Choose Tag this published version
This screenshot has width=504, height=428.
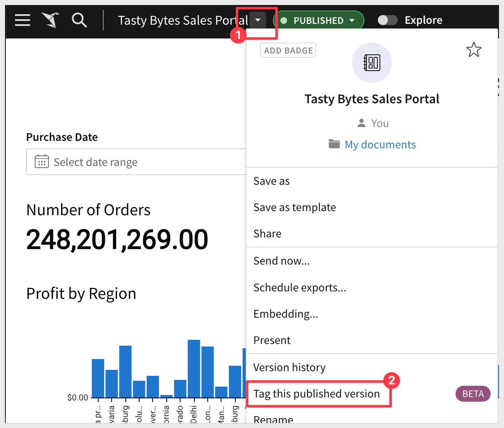[316, 394]
